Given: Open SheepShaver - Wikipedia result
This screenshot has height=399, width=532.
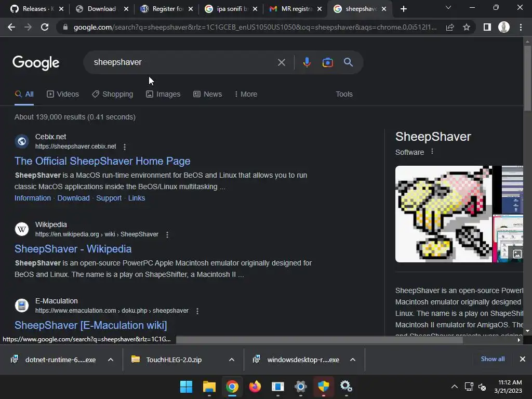Looking at the screenshot, I should 73,249.
